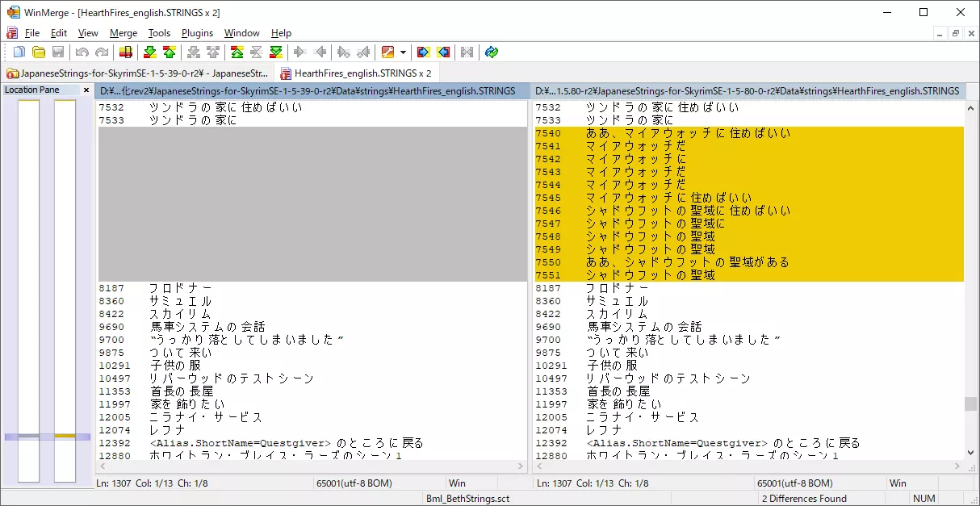Open the Window menu
This screenshot has width=980, height=506.
242,33
